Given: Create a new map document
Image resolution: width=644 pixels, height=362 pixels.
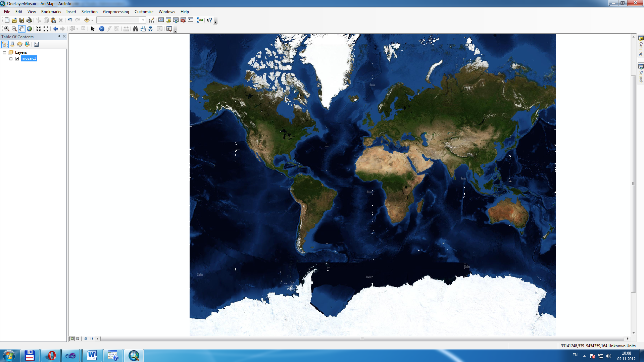Looking at the screenshot, I should pyautogui.click(x=7, y=20).
